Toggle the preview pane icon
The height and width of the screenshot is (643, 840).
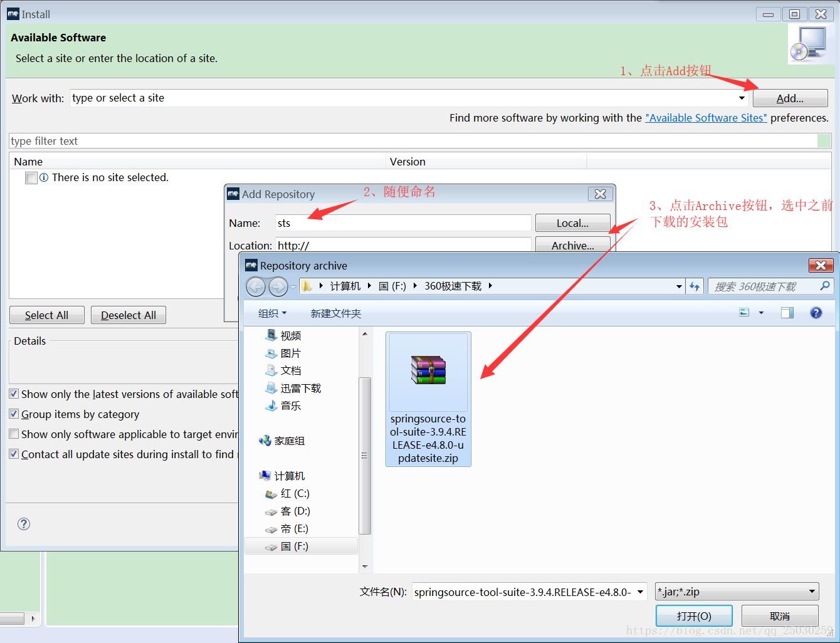[x=787, y=313]
